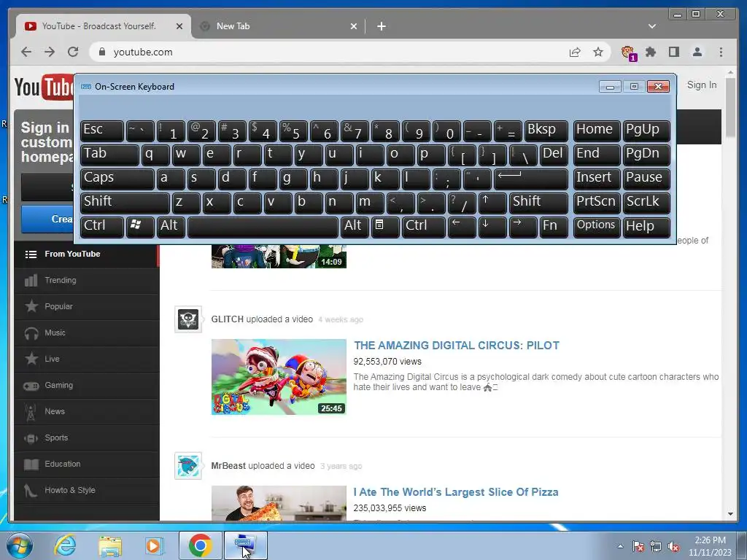Open the Chrome profile icon

pos(697,52)
